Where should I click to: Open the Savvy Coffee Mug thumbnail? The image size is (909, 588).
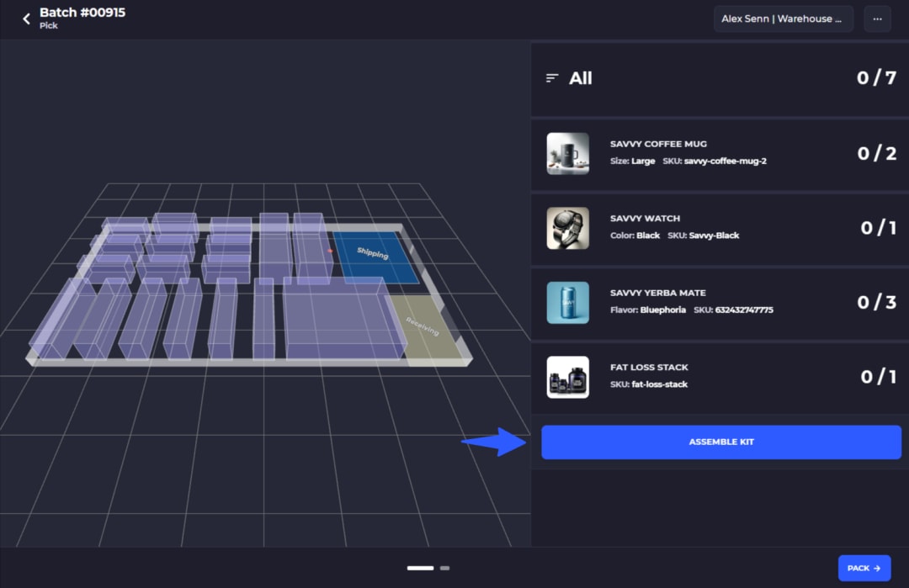[567, 153]
